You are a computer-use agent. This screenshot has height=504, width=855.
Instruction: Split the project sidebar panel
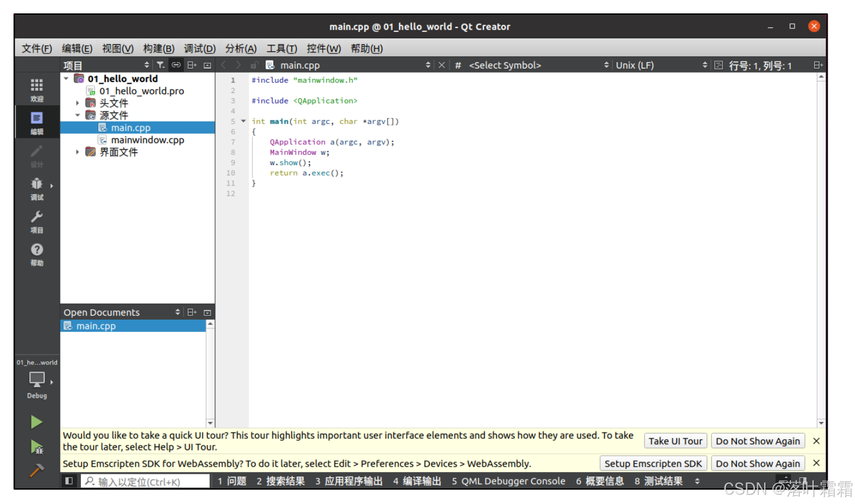click(x=191, y=65)
